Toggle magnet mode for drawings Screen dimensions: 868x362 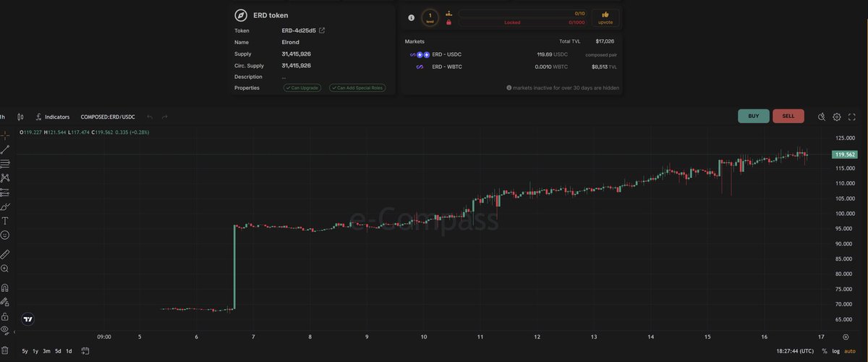point(4,288)
